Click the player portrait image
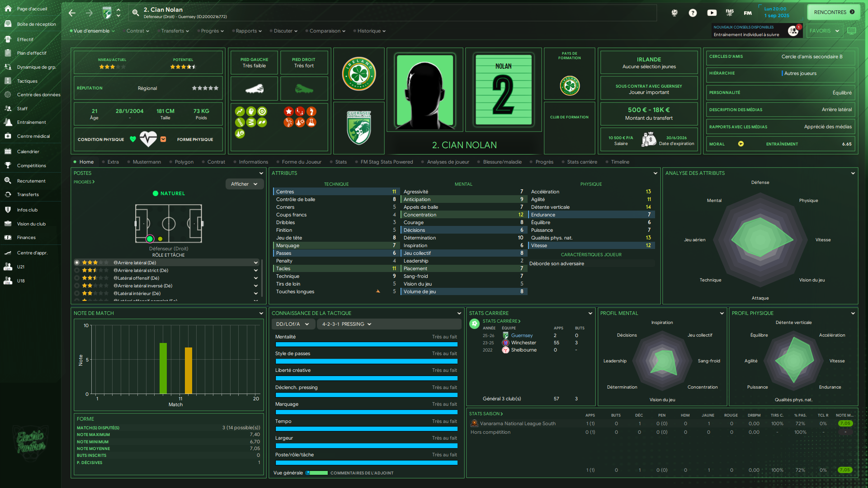868x488 pixels. point(424,90)
